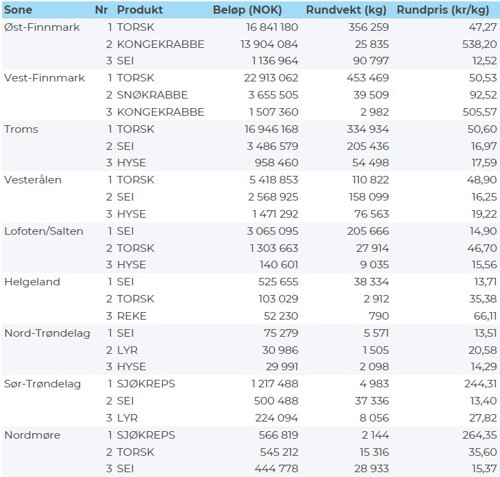This screenshot has height=477, width=500.
Task: Click the Vesterålen zone label
Action: point(33,180)
